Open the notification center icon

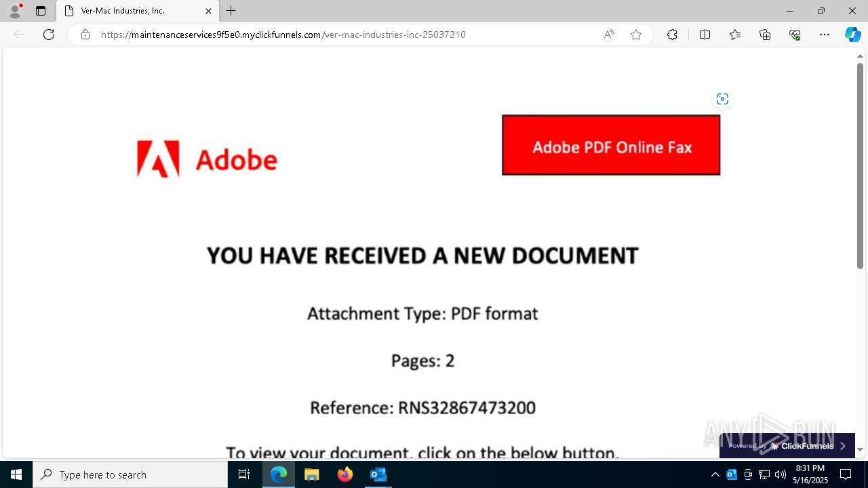click(x=846, y=474)
